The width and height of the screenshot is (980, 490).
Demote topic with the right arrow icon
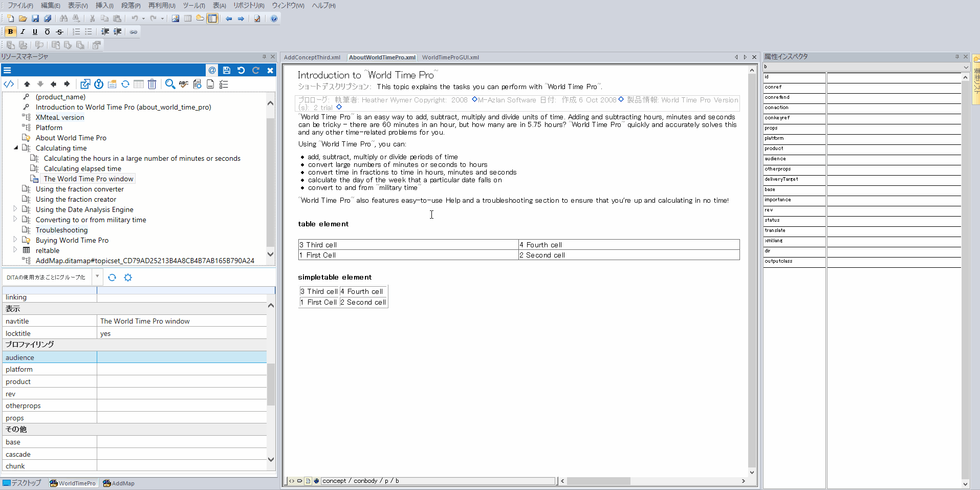[x=67, y=84]
